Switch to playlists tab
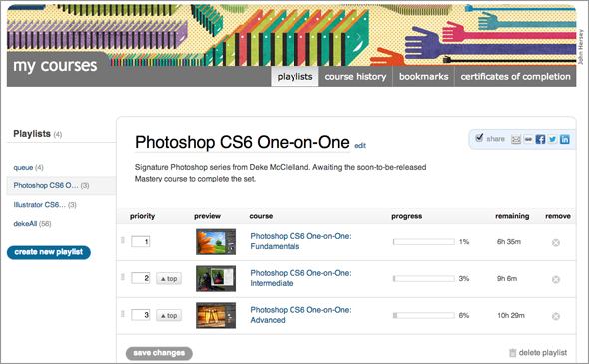The width and height of the screenshot is (589, 364). click(x=294, y=76)
